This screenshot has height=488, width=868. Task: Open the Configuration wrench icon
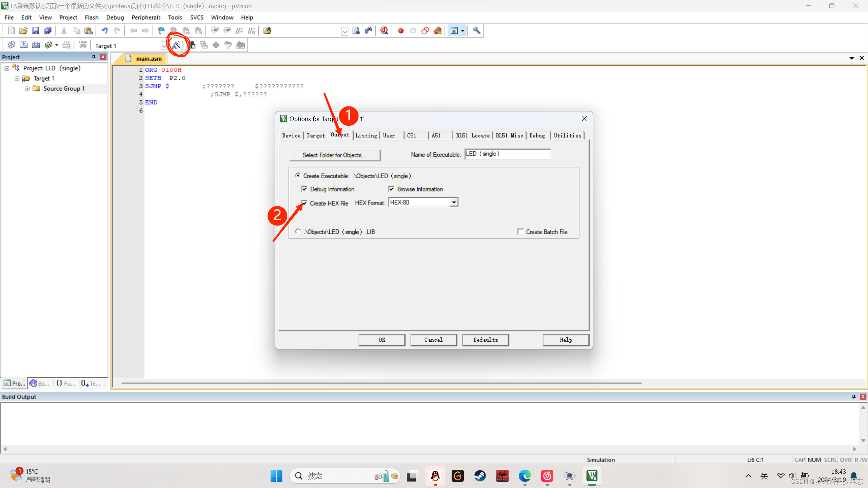[x=476, y=31]
